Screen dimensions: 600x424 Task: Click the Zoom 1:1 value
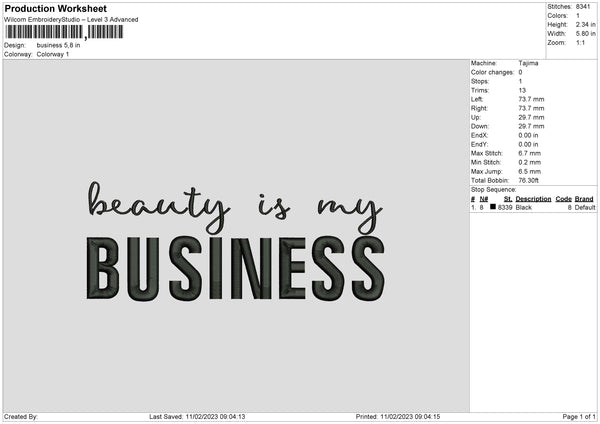tap(580, 42)
